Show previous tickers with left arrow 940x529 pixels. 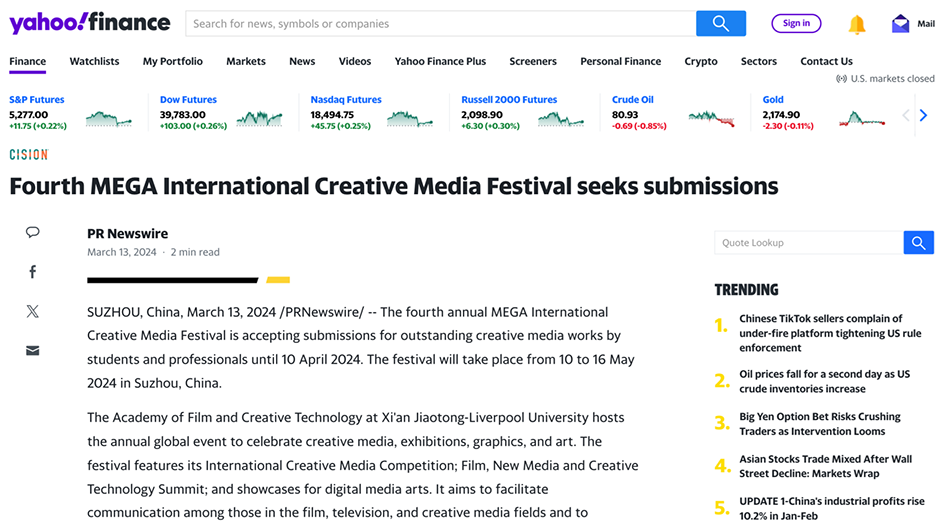(x=906, y=115)
